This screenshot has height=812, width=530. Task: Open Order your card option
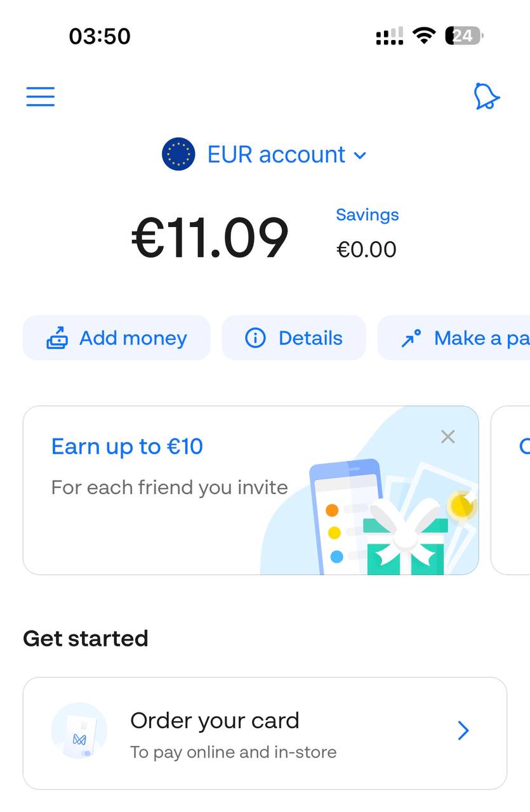tap(265, 733)
